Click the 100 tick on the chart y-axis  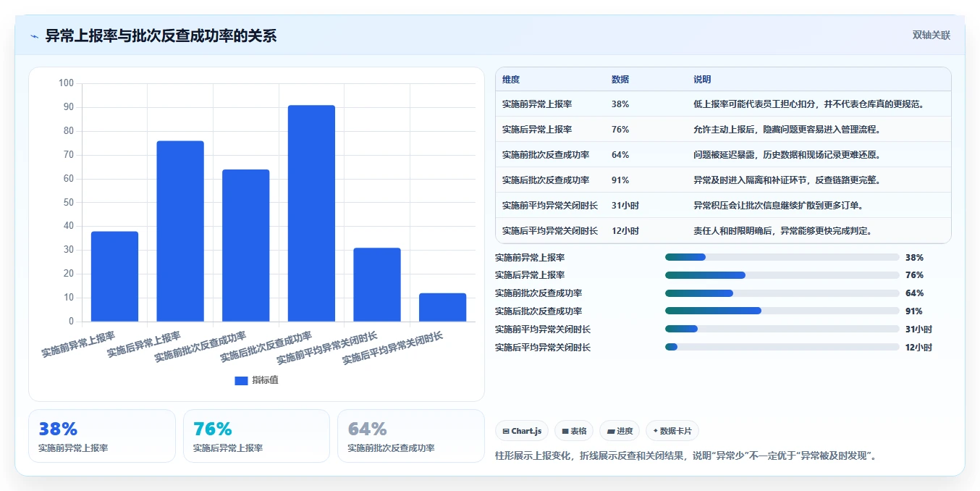coord(67,83)
